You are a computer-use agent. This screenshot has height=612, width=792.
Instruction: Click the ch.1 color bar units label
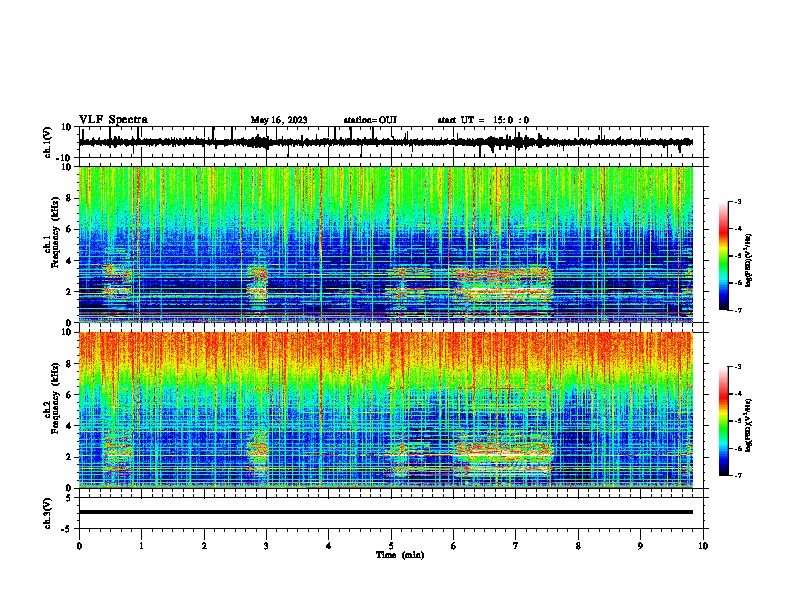[749, 260]
